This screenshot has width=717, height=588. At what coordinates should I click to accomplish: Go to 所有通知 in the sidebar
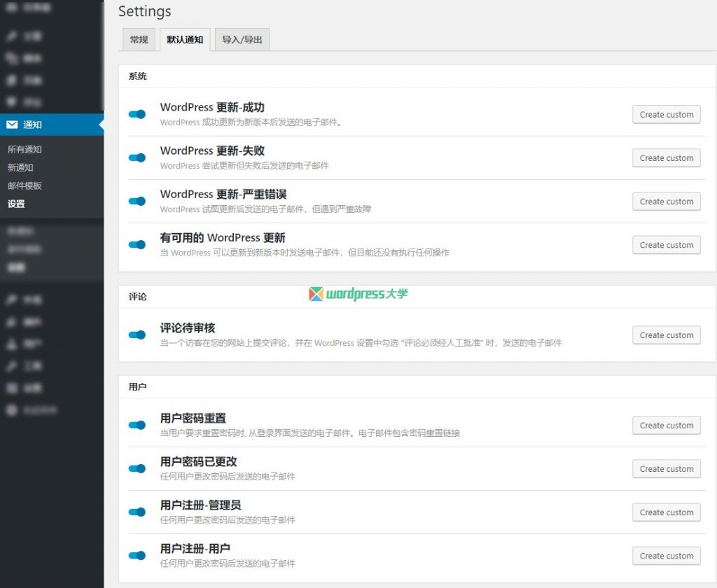(25, 149)
